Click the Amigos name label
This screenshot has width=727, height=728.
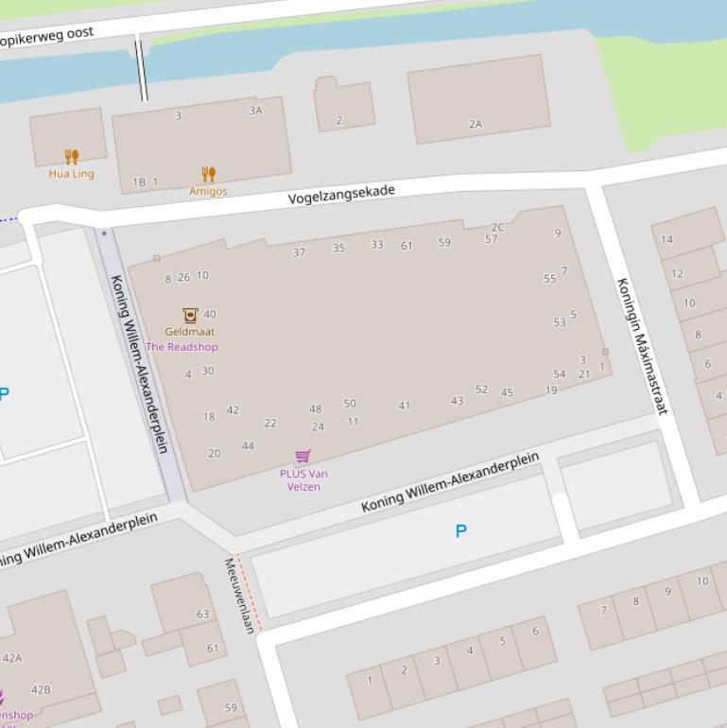(x=208, y=191)
